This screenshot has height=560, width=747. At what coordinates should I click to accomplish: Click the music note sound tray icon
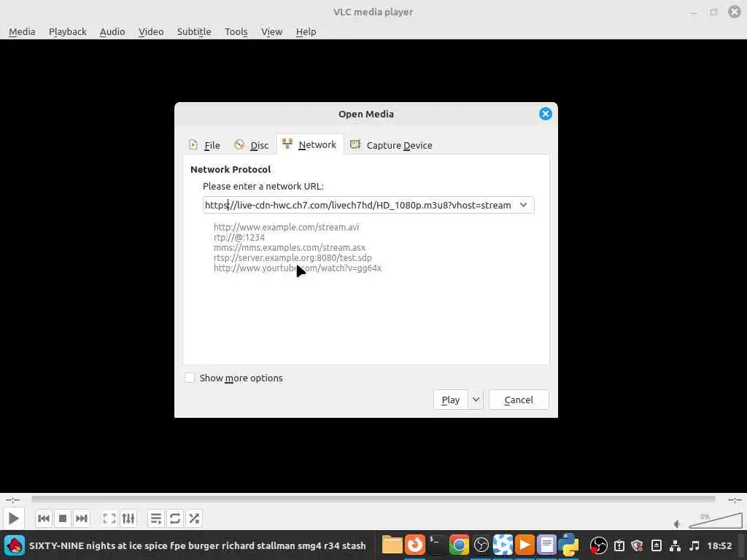pyautogui.click(x=694, y=545)
